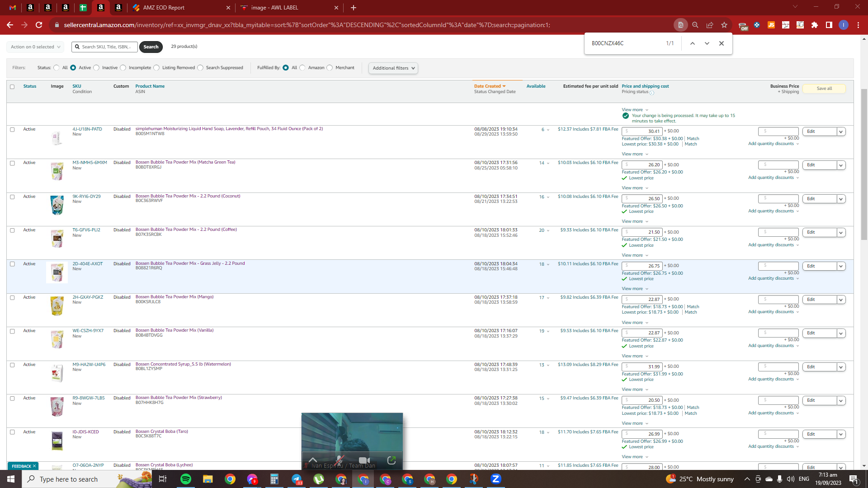Sort the table by Available column
Image resolution: width=868 pixels, height=488 pixels.
click(x=536, y=86)
